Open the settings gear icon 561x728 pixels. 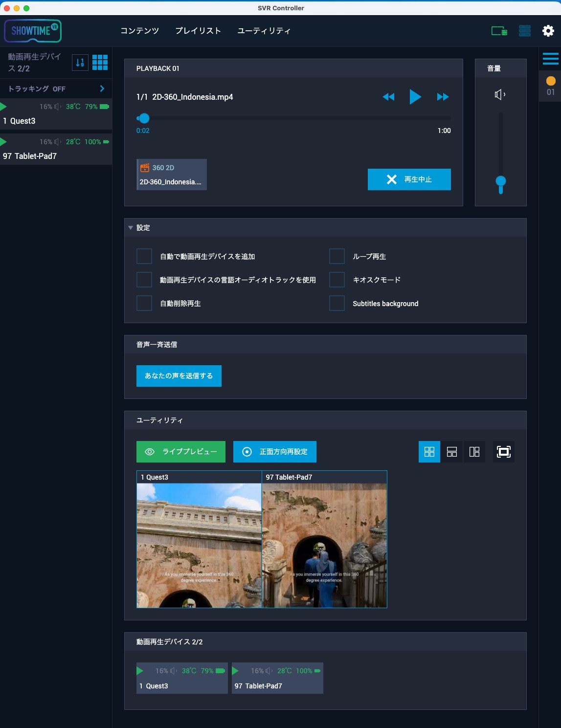(x=548, y=31)
